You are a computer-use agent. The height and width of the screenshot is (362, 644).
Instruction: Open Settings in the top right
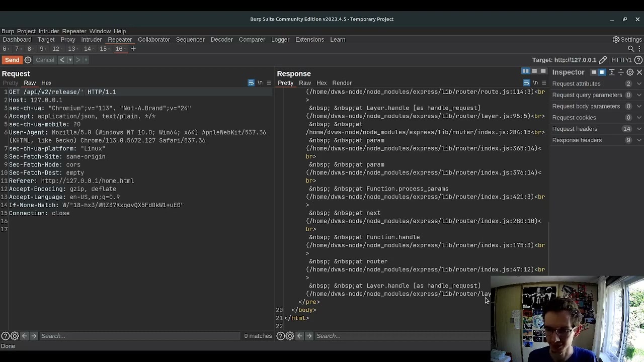coord(627,40)
